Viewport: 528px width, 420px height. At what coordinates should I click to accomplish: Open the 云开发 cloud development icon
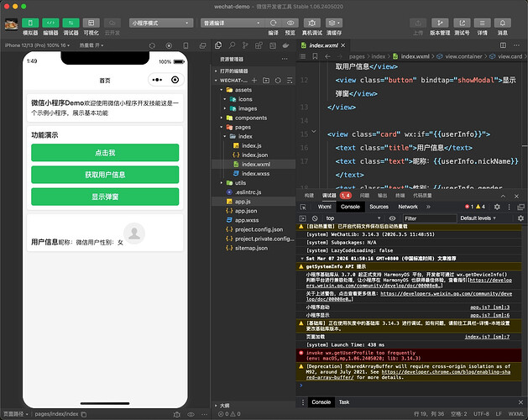click(x=112, y=23)
